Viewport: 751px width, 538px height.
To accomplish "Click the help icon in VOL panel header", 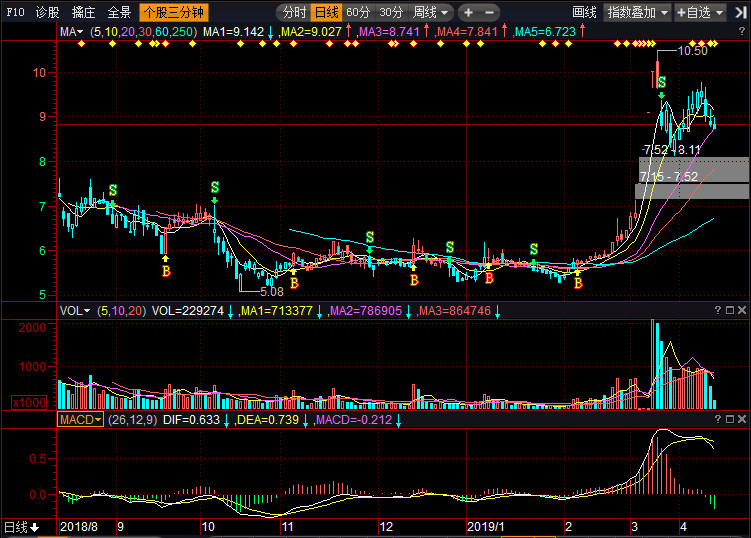I will (x=717, y=311).
